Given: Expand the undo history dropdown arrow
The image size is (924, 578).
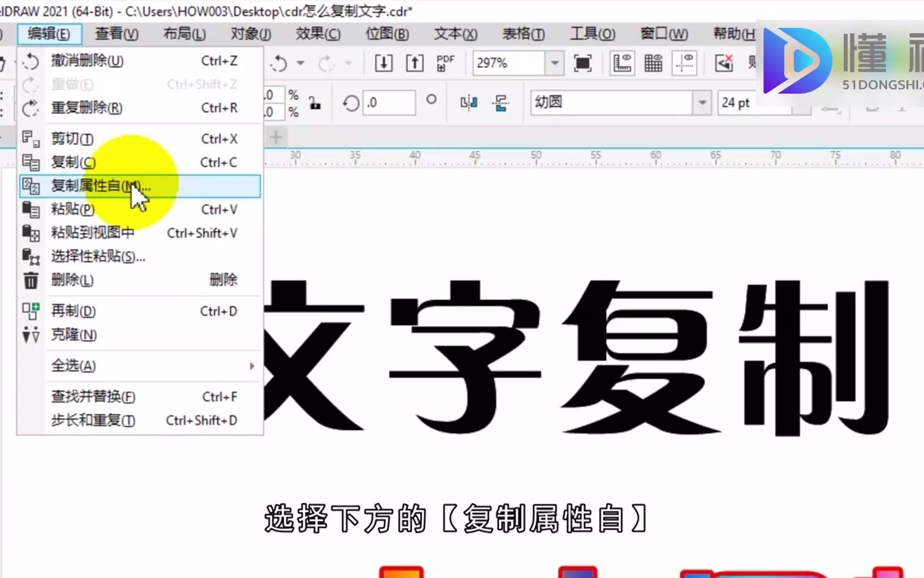Looking at the screenshot, I should (301, 64).
